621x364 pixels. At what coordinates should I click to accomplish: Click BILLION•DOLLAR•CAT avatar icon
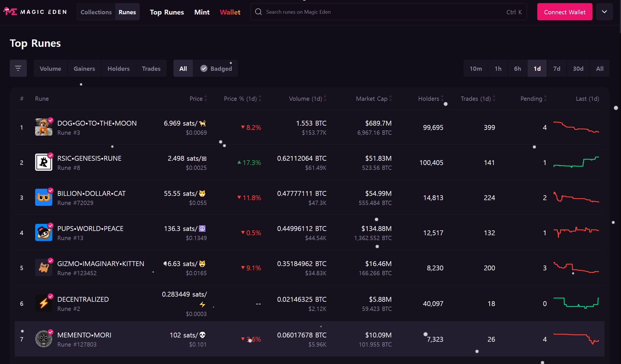[43, 197]
